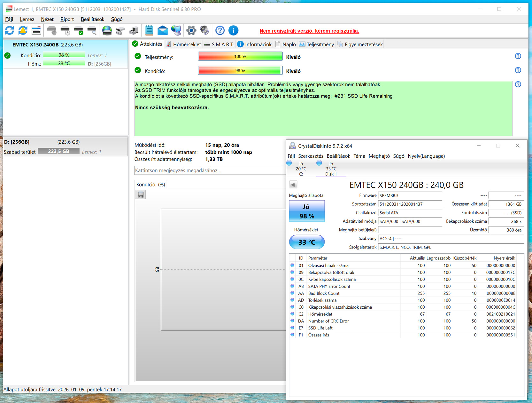Screen dimensions: 532x403
Task: Click the back arrow button in CrystalDiskInfo
Action: (293, 185)
